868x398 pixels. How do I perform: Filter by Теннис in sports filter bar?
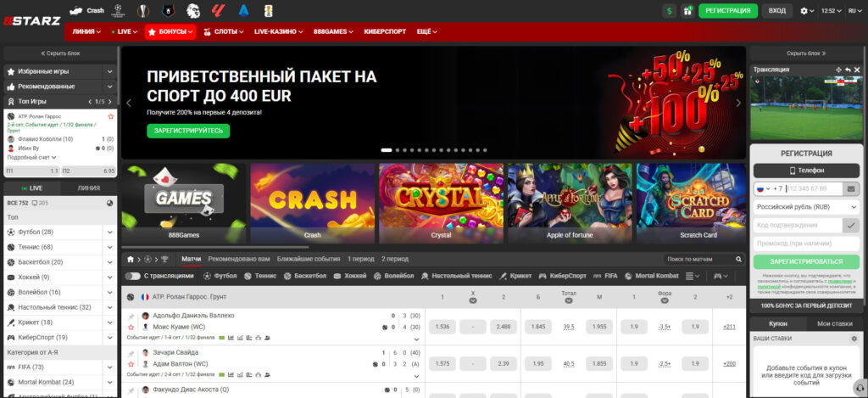click(x=260, y=276)
